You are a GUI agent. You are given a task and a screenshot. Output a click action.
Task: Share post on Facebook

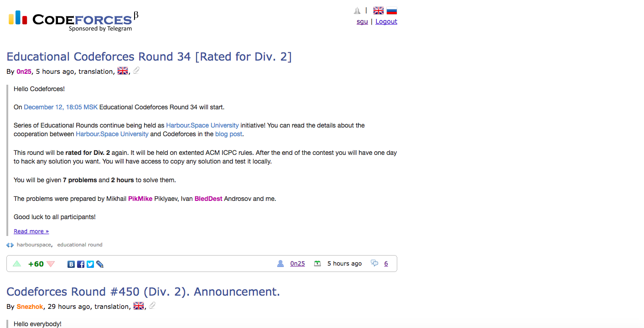pyautogui.click(x=81, y=264)
